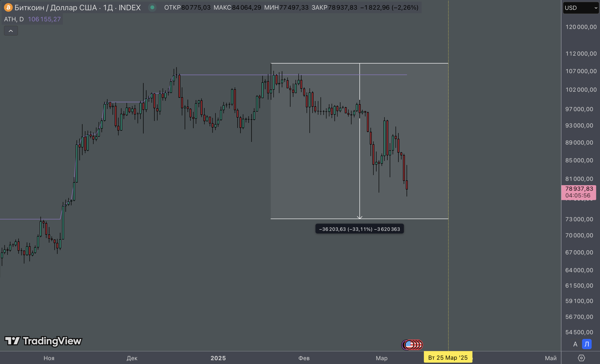Click the measurement result label −36 203,63

pyautogui.click(x=359, y=229)
